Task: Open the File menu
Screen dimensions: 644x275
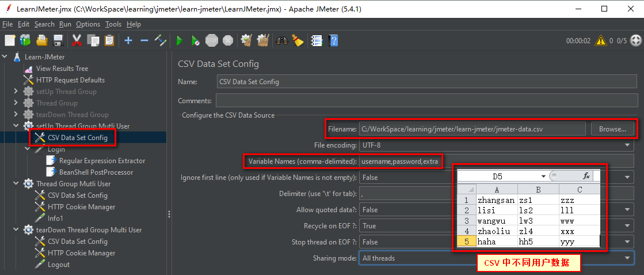Action: pos(7,24)
